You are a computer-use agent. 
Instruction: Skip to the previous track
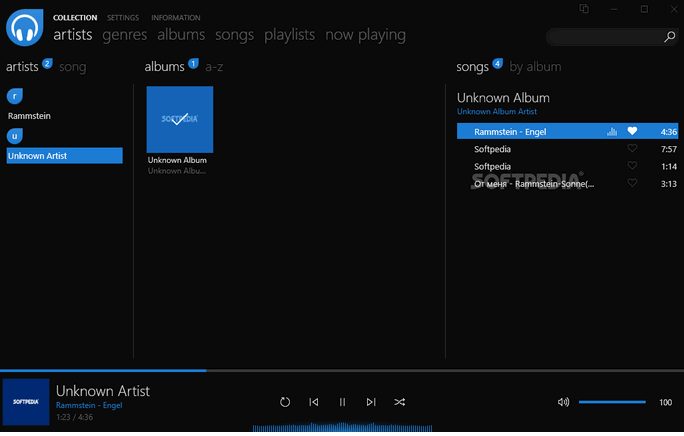[x=314, y=402]
